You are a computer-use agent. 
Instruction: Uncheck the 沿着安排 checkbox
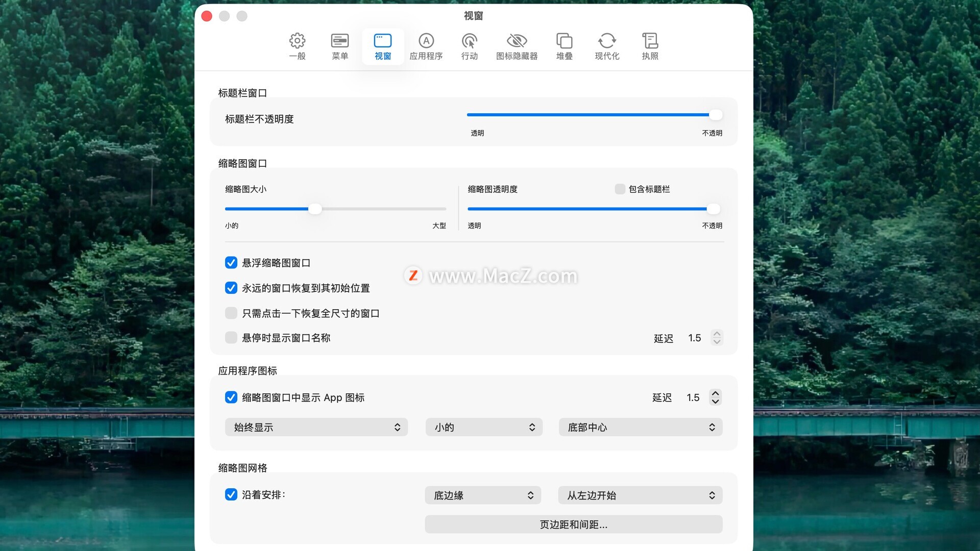click(x=231, y=494)
